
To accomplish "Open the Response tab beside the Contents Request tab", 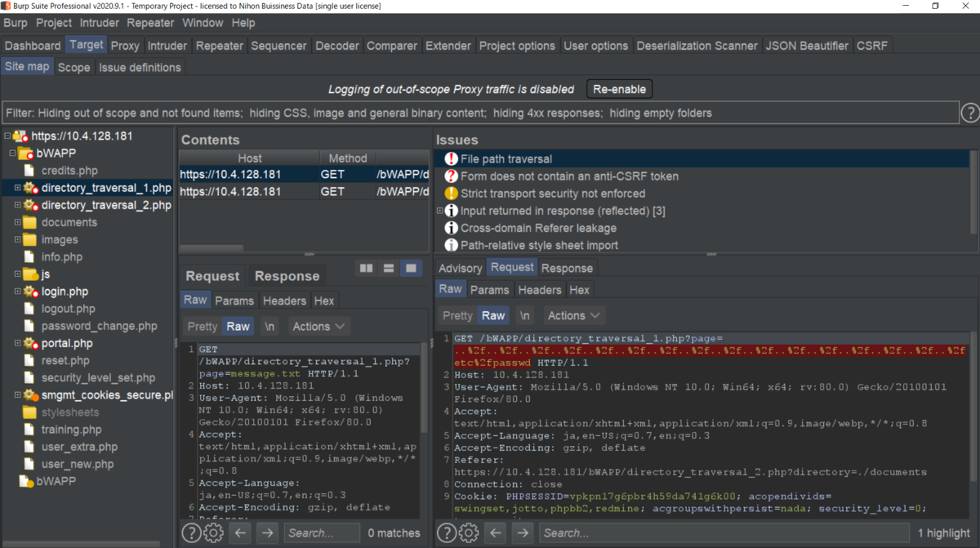I will click(287, 276).
